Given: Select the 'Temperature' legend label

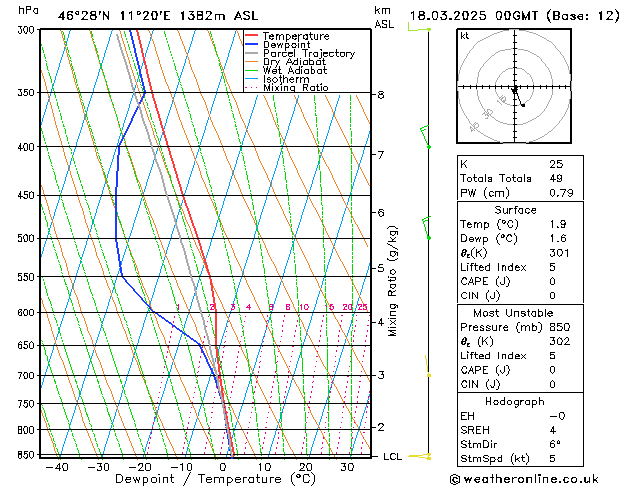Looking at the screenshot, I should click(x=296, y=36).
